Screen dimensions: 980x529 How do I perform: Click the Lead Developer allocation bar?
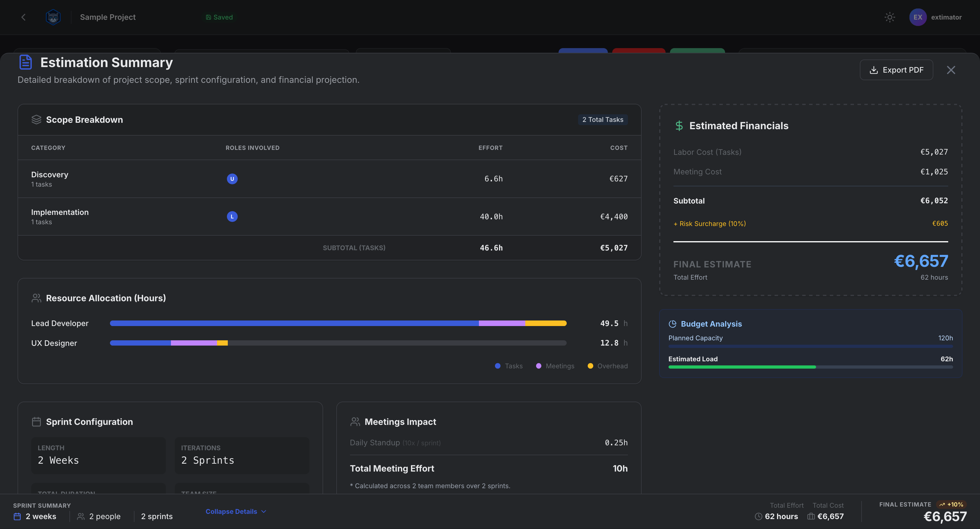[338, 323]
